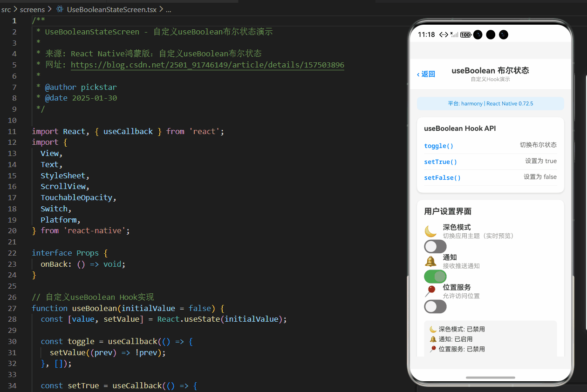
Task: Click the 通知: 已启用 status line
Action: [451, 339]
